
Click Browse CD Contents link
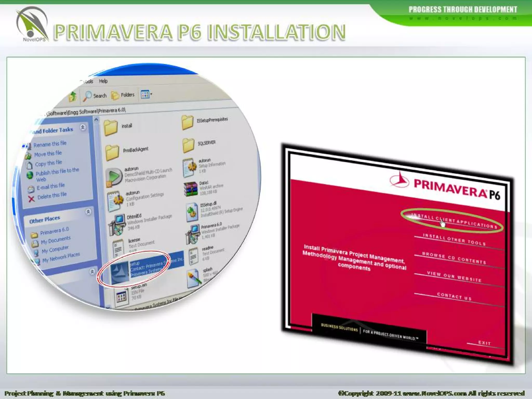pyautogui.click(x=454, y=258)
